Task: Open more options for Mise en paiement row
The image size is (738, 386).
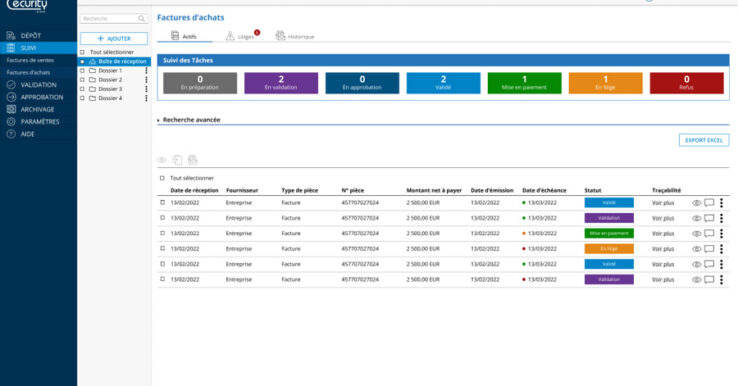Action: [x=722, y=233]
